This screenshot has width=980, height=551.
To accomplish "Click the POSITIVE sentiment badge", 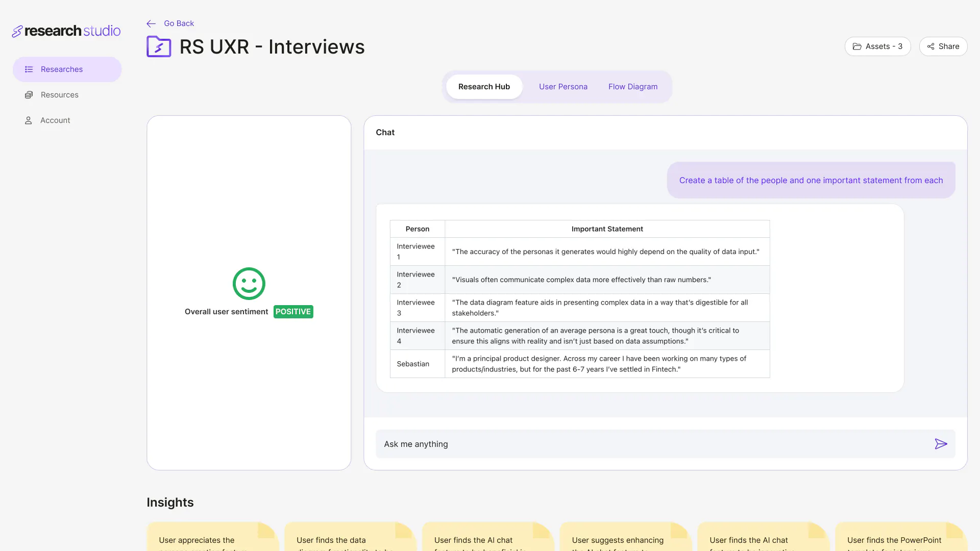I will pos(293,312).
